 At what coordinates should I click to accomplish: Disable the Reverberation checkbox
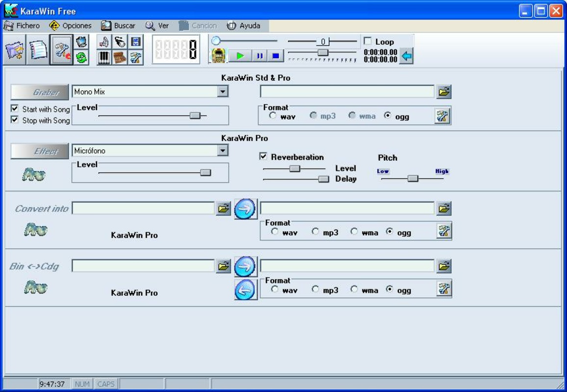[263, 156]
